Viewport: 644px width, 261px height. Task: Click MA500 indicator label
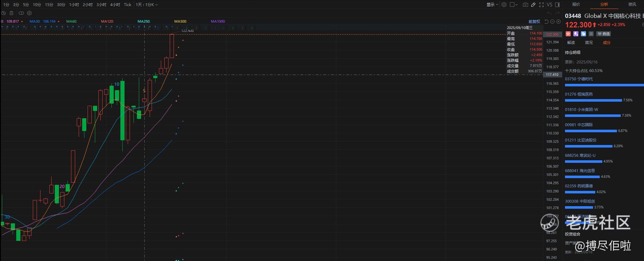click(181, 21)
